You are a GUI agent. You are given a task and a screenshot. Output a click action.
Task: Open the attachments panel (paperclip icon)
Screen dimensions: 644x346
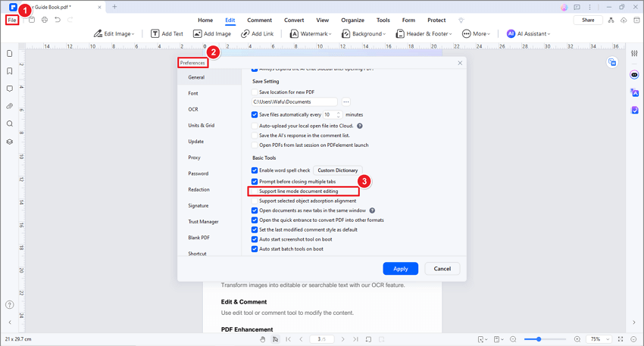pyautogui.click(x=9, y=106)
